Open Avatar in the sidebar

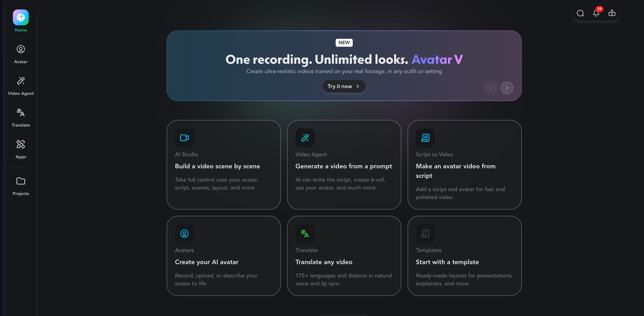coord(21,54)
